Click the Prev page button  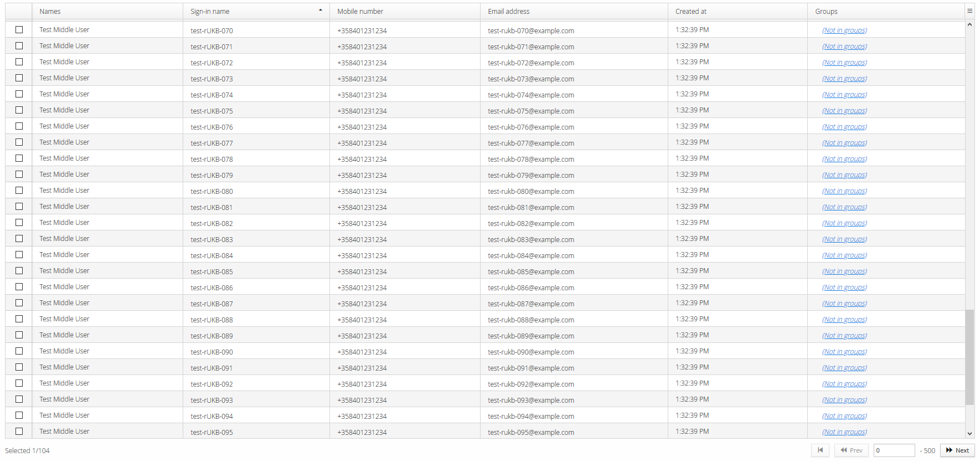point(851,450)
